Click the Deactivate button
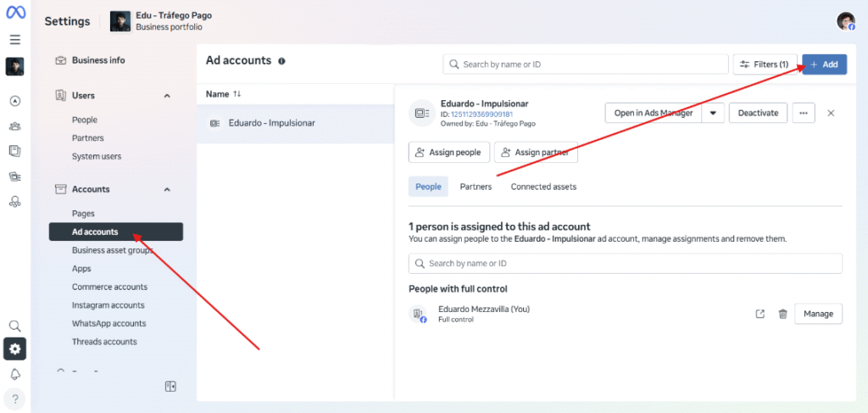Viewport: 868px width, 413px height. pos(758,113)
